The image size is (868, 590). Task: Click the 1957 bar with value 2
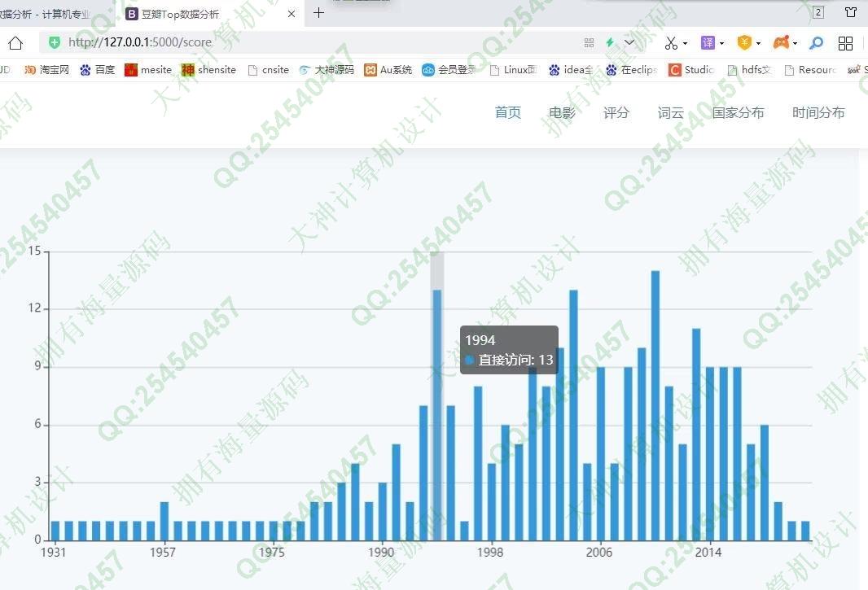(x=164, y=522)
